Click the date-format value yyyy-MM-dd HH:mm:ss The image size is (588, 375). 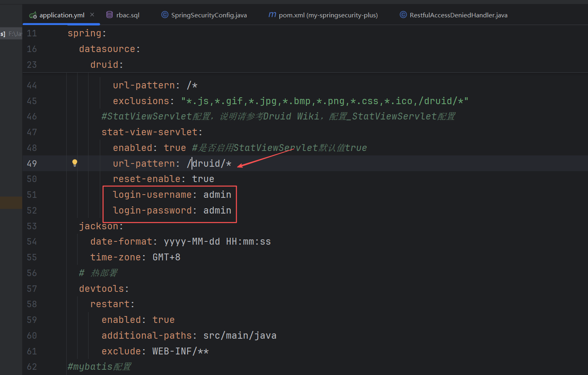(217, 241)
